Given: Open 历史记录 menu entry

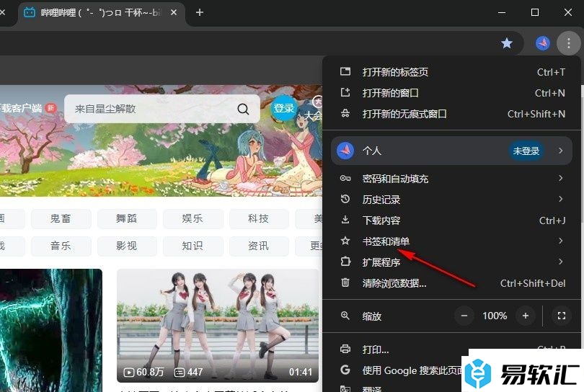Looking at the screenshot, I should point(452,199).
